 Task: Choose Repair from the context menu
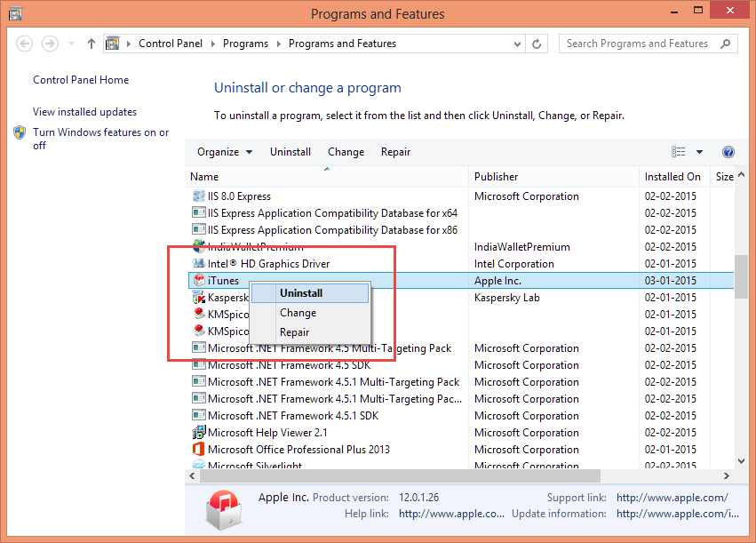[310, 332]
